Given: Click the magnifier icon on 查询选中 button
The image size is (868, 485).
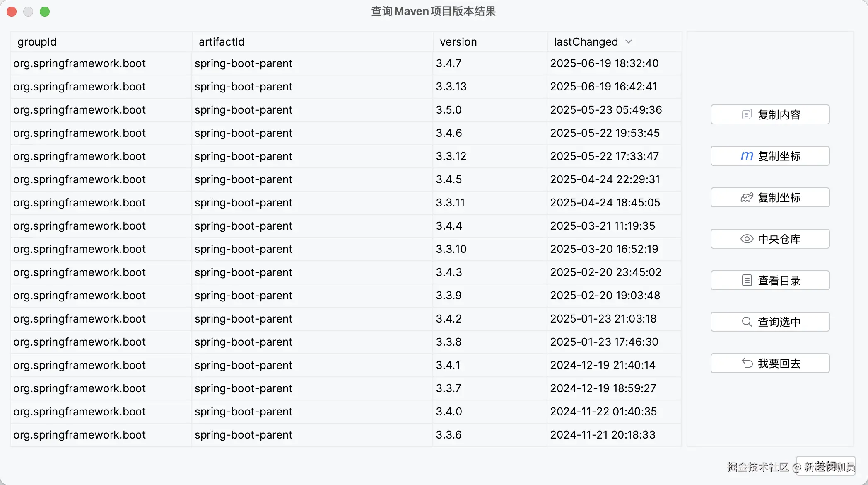Looking at the screenshot, I should point(747,321).
